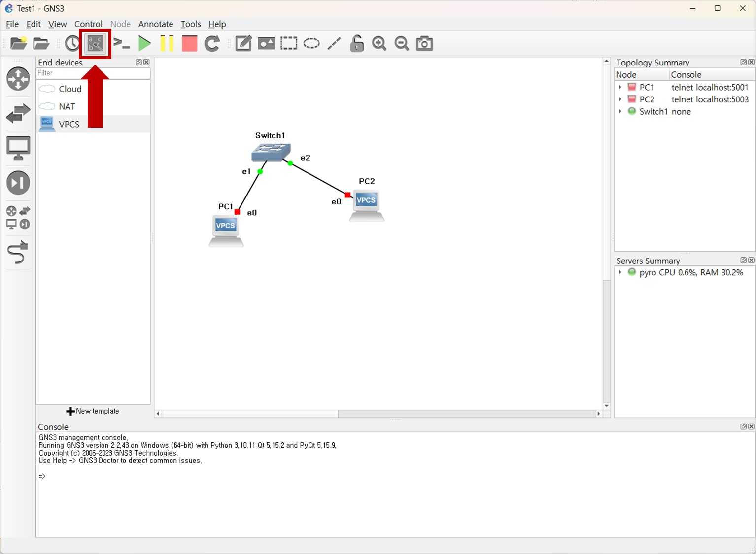Open the Control menu
Viewport: 756px width, 554px height.
click(x=88, y=24)
